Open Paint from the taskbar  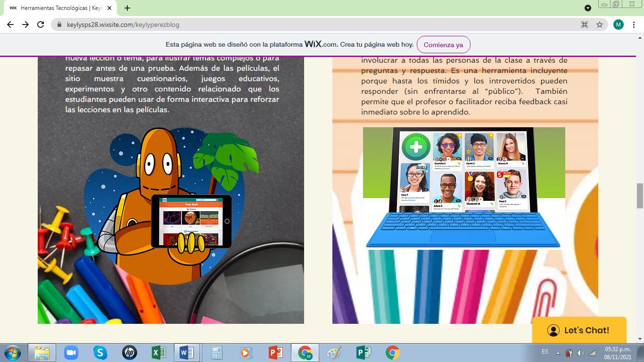pos(334,353)
